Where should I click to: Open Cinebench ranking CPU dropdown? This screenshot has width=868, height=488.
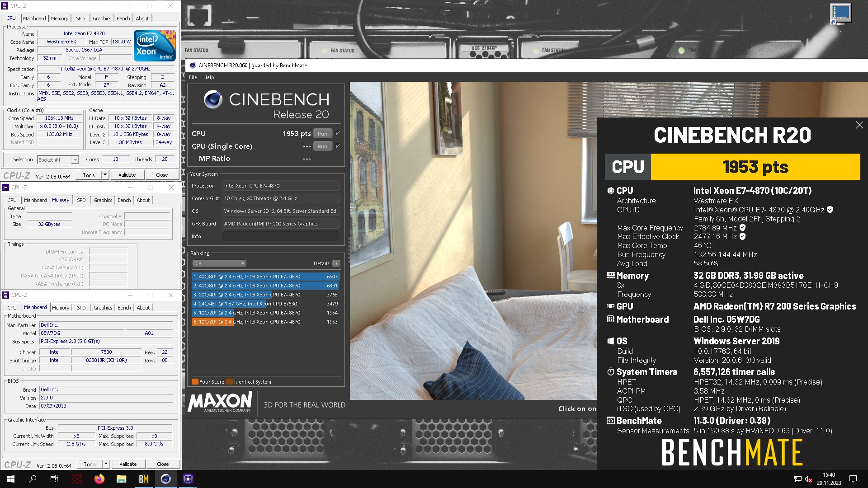coord(219,263)
